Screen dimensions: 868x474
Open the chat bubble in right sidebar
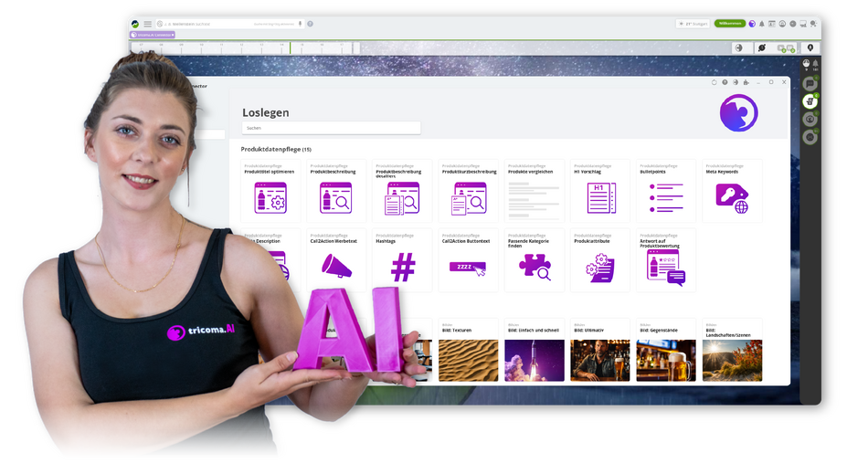810,83
